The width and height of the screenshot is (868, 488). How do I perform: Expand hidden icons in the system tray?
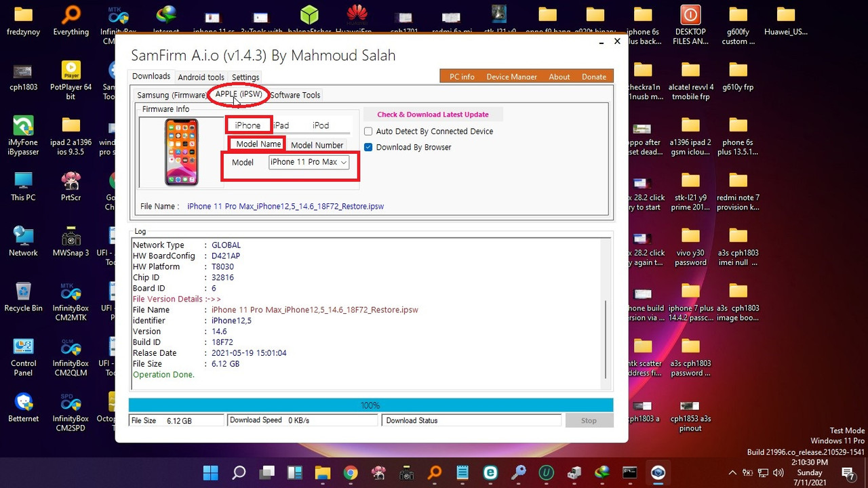click(732, 473)
